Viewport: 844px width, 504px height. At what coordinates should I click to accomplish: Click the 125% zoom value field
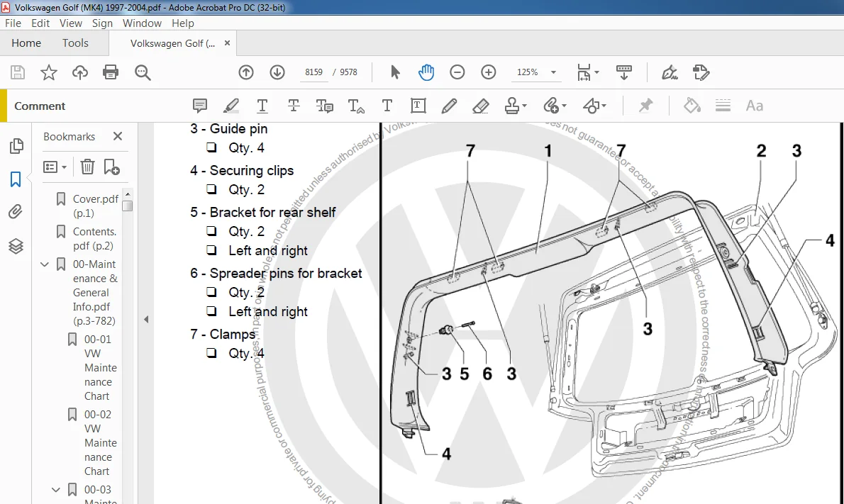tap(528, 72)
